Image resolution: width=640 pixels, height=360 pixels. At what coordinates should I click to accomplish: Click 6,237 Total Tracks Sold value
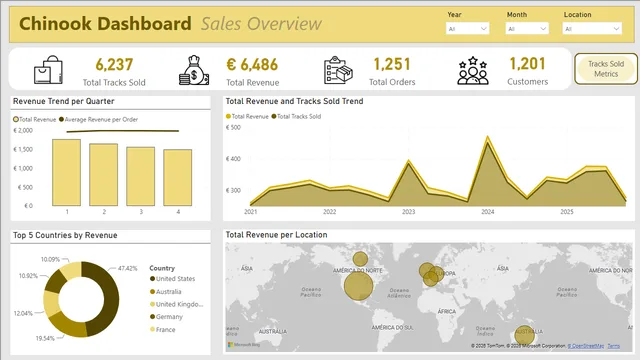click(x=114, y=64)
